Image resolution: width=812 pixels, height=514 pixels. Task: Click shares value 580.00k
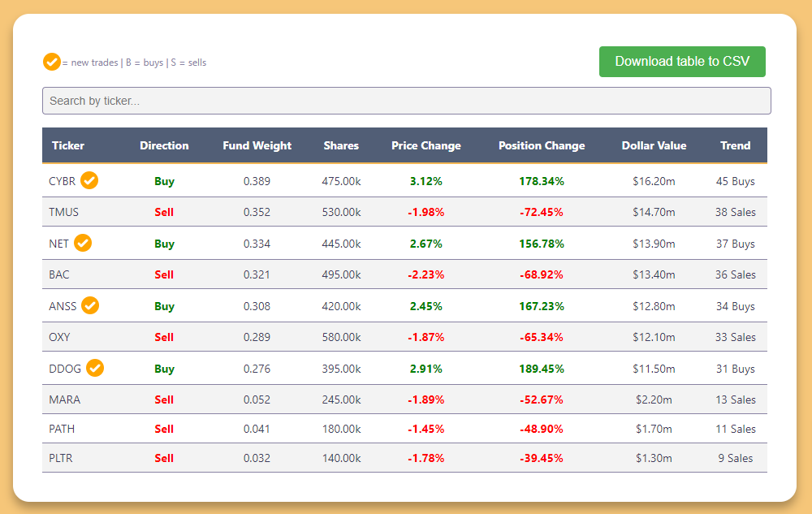(x=341, y=338)
